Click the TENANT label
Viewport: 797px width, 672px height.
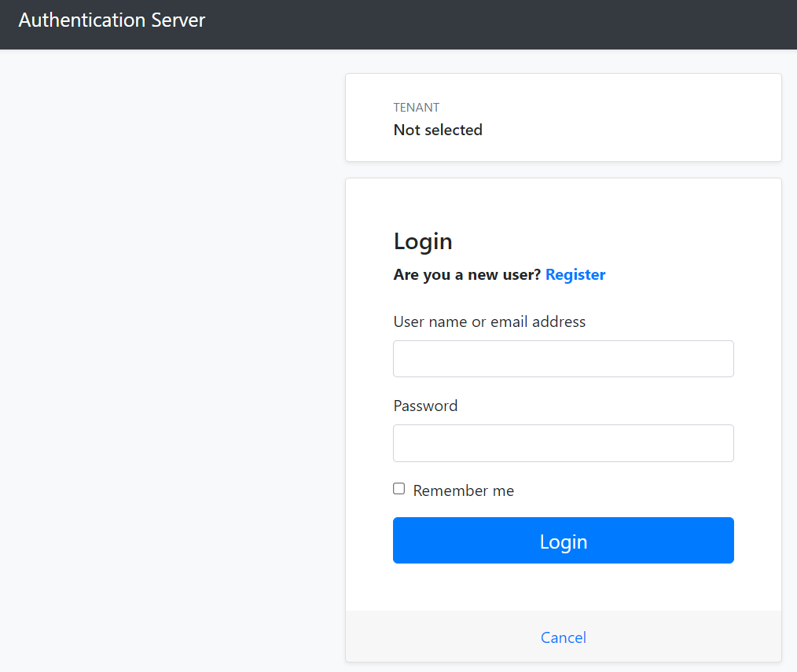point(416,107)
